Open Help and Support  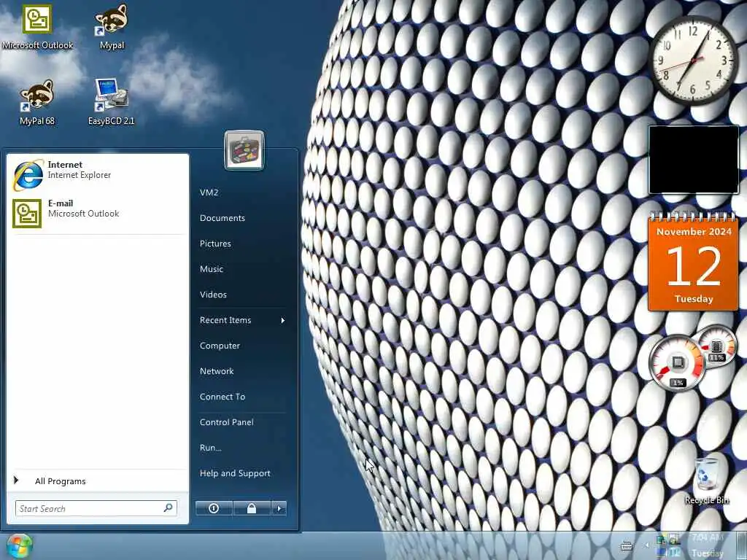click(241, 473)
